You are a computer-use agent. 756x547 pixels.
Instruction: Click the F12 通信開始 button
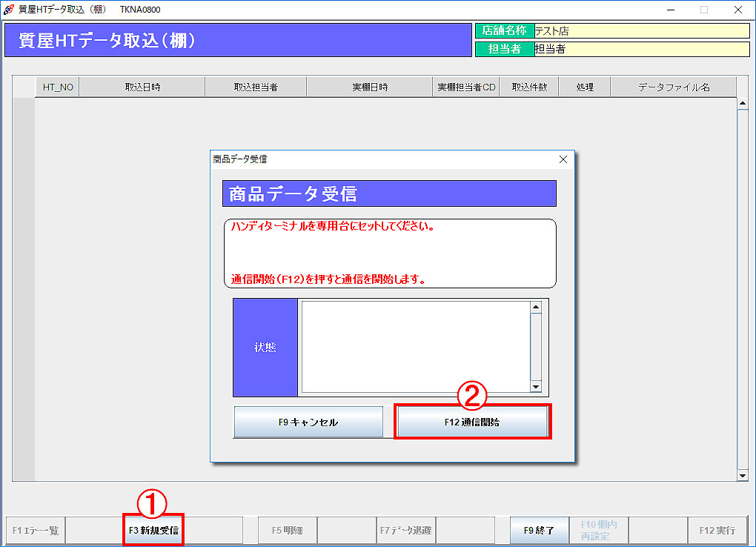click(x=472, y=422)
